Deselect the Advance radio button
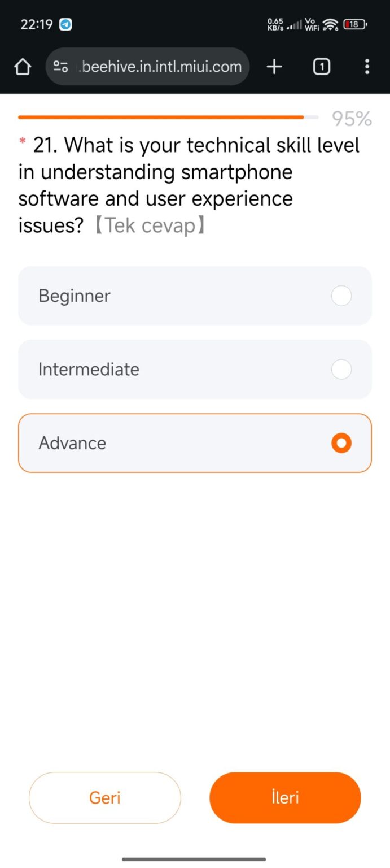Viewport: 390px width, 868px height. (341, 443)
